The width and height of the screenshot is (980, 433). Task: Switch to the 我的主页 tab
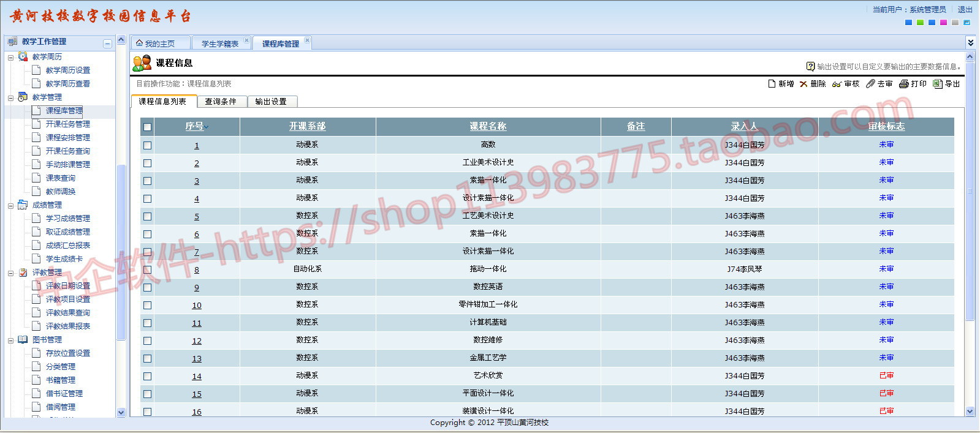(160, 43)
